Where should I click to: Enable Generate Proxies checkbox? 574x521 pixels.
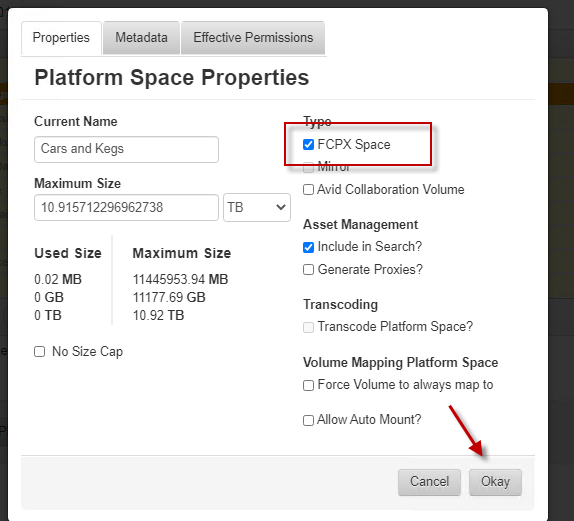click(x=308, y=270)
